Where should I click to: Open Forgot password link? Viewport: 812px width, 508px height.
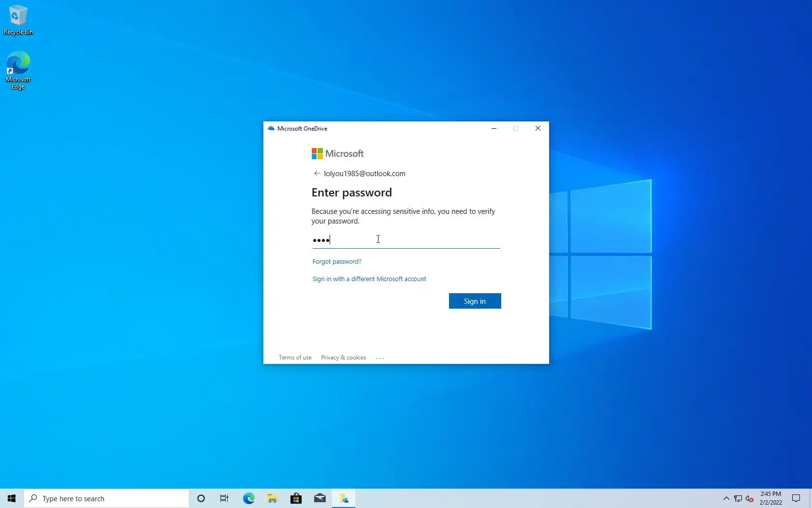(x=337, y=261)
